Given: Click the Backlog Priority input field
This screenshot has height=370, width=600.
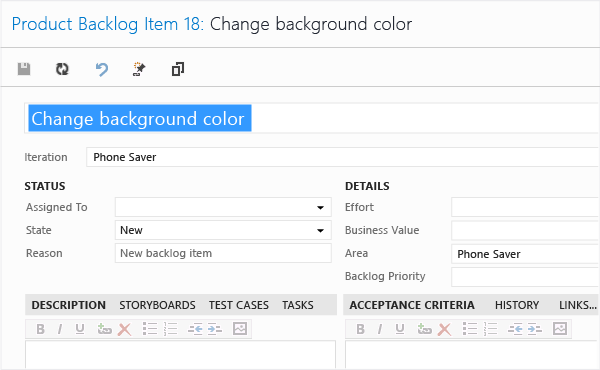Looking at the screenshot, I should pyautogui.click(x=525, y=277).
